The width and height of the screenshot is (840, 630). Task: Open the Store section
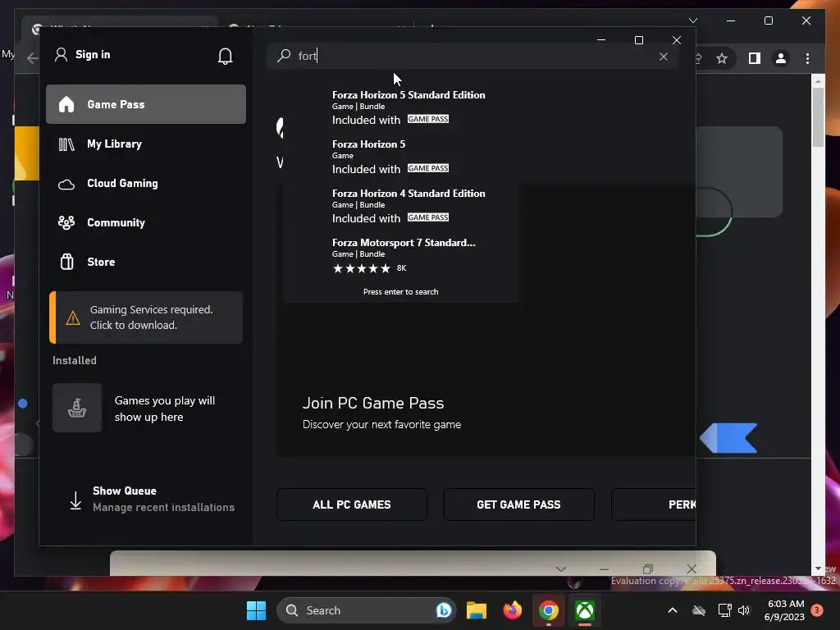(146, 262)
